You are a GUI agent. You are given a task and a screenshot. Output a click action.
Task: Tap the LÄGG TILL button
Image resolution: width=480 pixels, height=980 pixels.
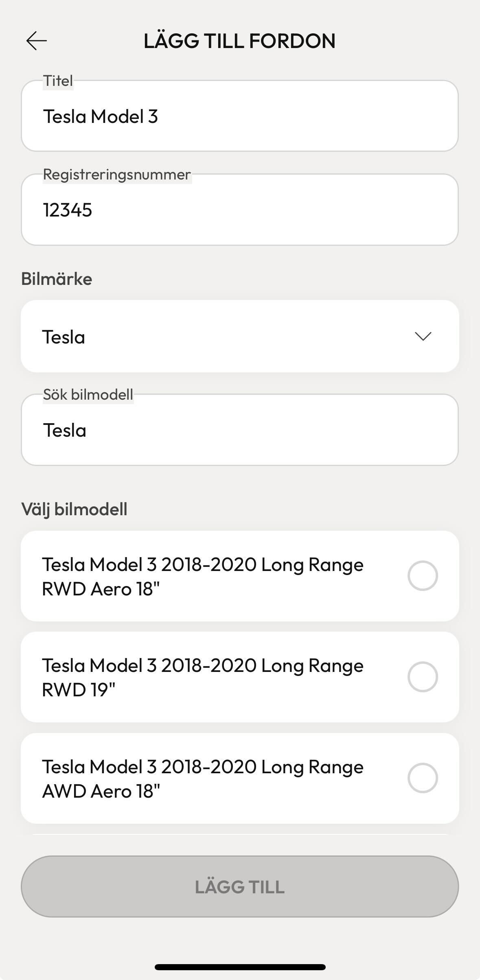click(240, 886)
